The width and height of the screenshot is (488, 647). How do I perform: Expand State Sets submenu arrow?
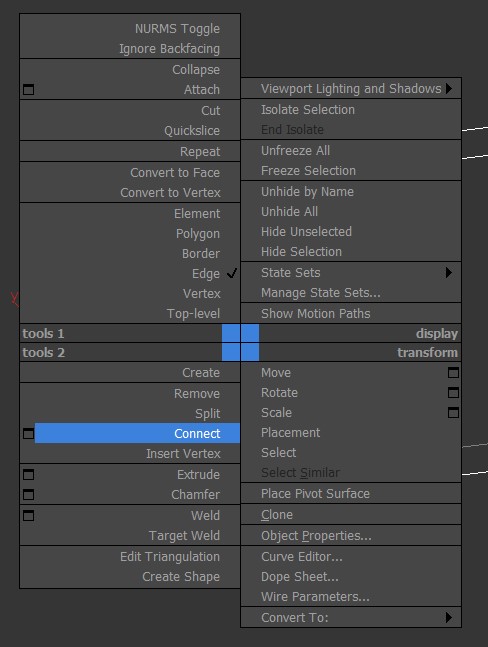449,272
